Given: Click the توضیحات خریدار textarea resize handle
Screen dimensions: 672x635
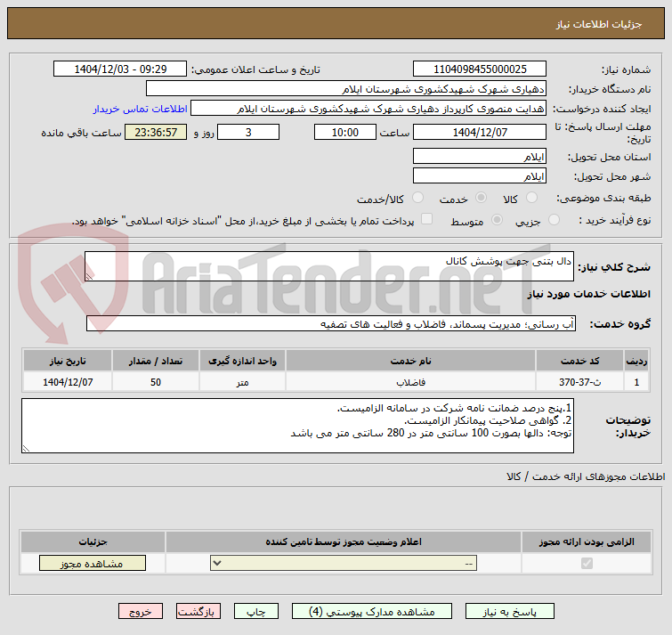Looking at the screenshot, I should tap(26, 449).
